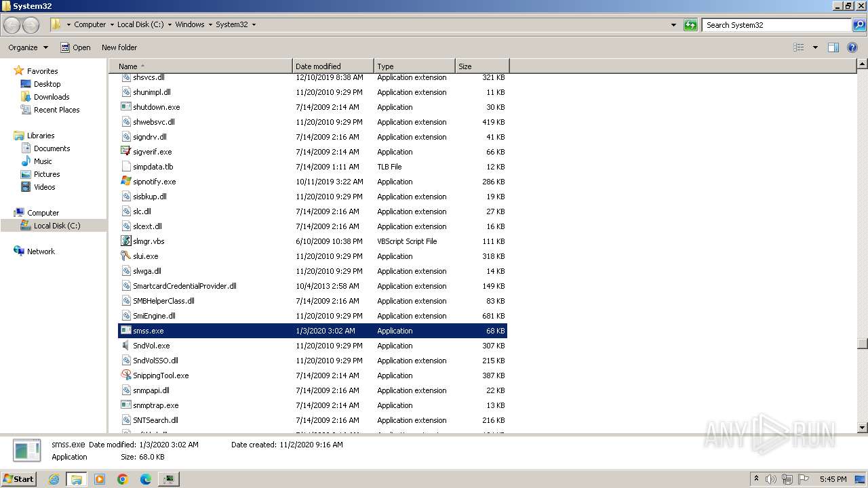This screenshot has width=868, height=488.
Task: Click the Windows breadcrumb segment
Action: [x=190, y=24]
